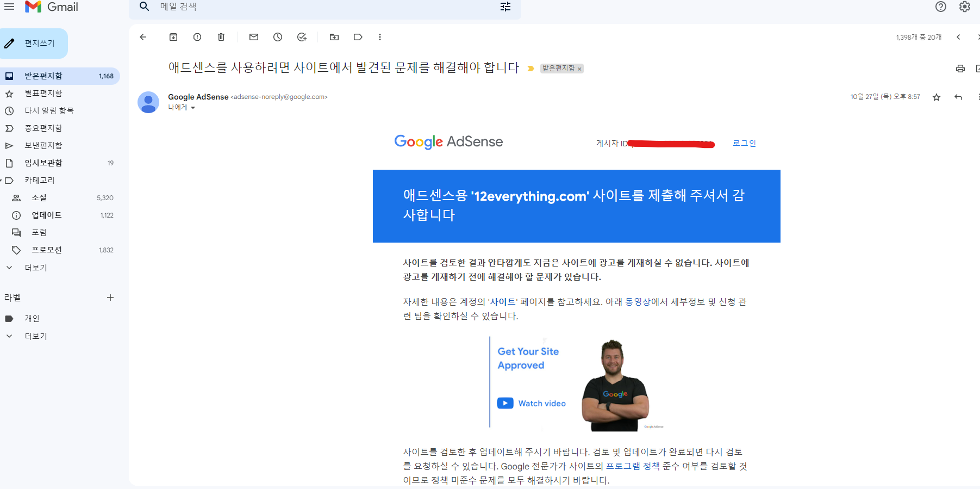Open the 별표편지함 folder

(60, 94)
